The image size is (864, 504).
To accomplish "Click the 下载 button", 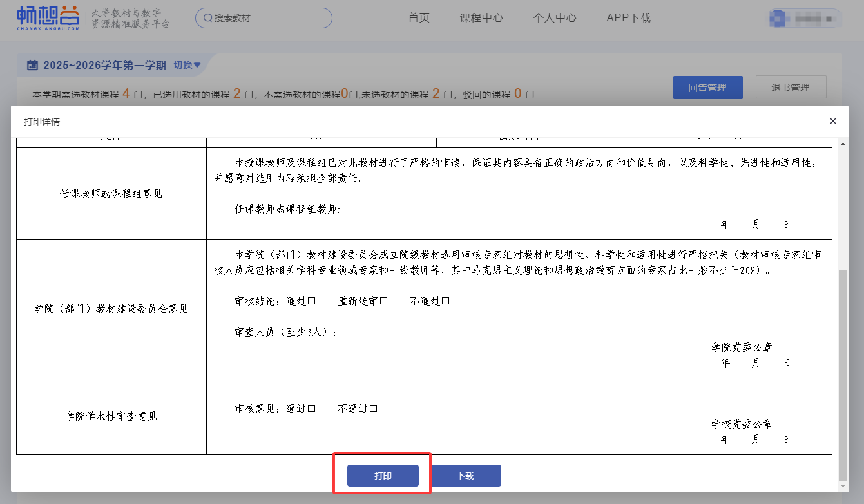I will point(465,476).
